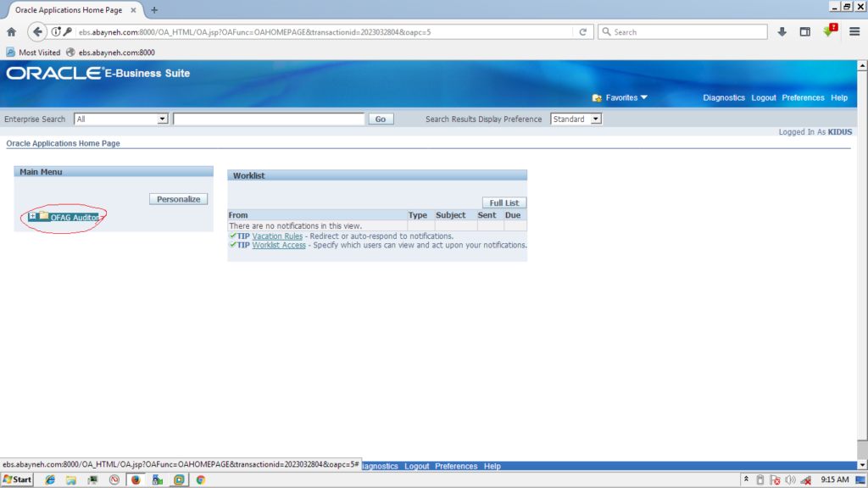Sort the worklist by Subject column
The image size is (868, 488).
coord(451,215)
